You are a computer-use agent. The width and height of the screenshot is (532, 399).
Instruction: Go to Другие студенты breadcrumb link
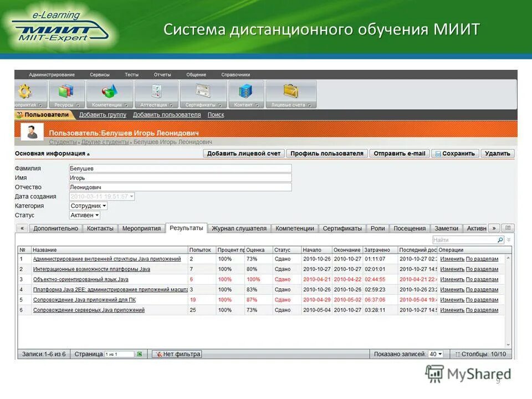(105, 142)
